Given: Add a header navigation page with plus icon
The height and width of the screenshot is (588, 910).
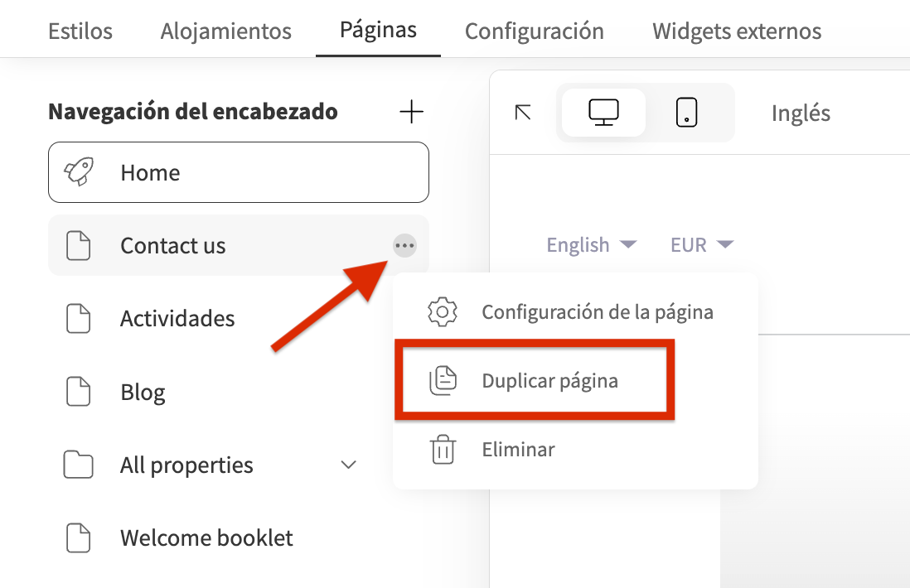Looking at the screenshot, I should 411,111.
